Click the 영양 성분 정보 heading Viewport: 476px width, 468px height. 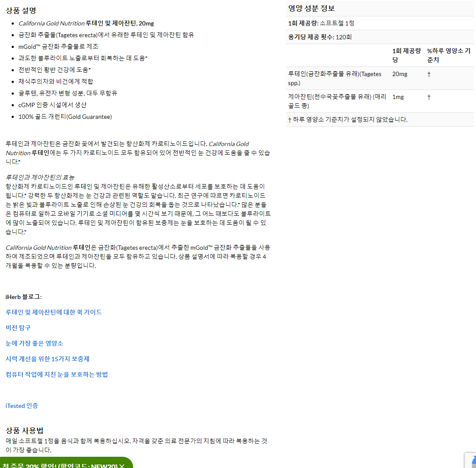tap(311, 9)
